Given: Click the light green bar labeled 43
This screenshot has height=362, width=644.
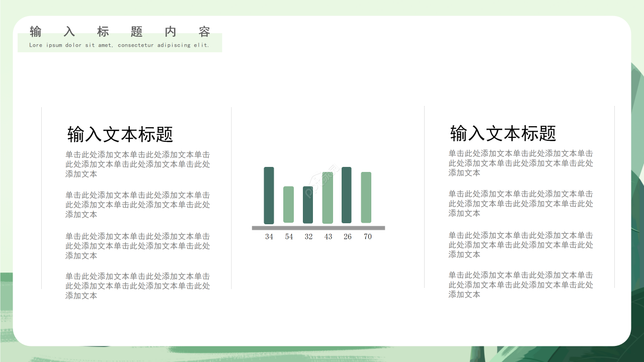Looking at the screenshot, I should 328,199.
